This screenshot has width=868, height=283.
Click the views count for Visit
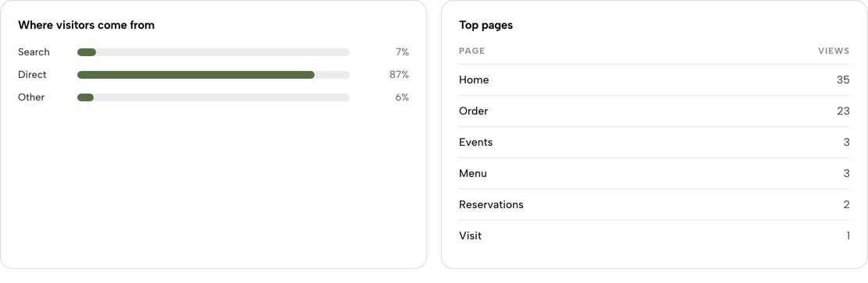point(848,235)
